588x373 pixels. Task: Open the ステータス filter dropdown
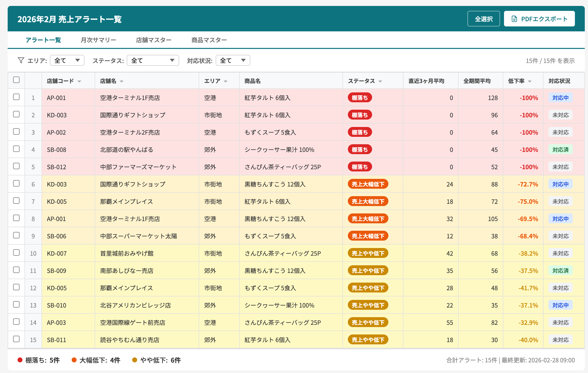pyautogui.click(x=153, y=60)
